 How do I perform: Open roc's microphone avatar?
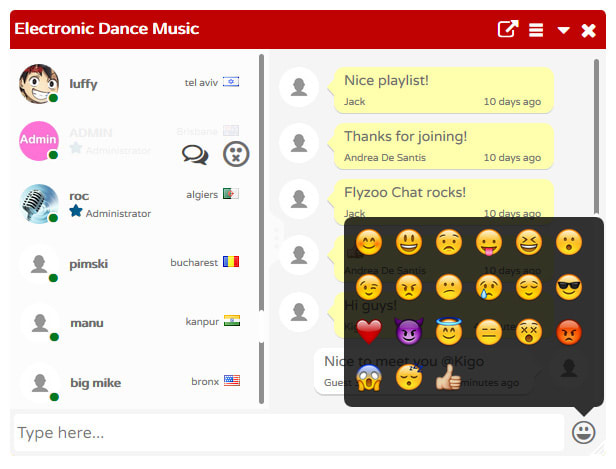click(x=38, y=203)
